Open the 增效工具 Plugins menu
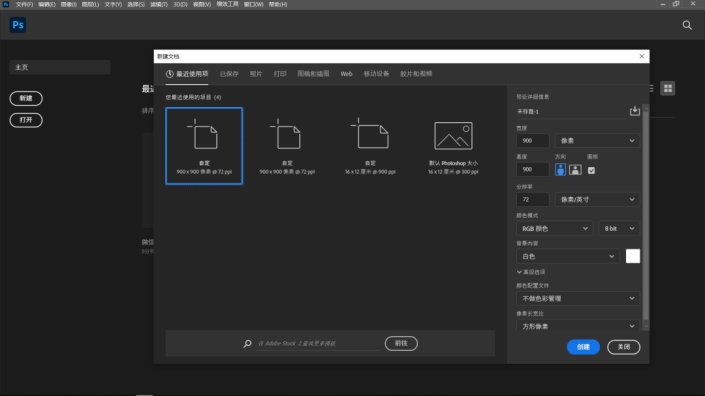Screen dimensions: 705x396 click(228, 4)
